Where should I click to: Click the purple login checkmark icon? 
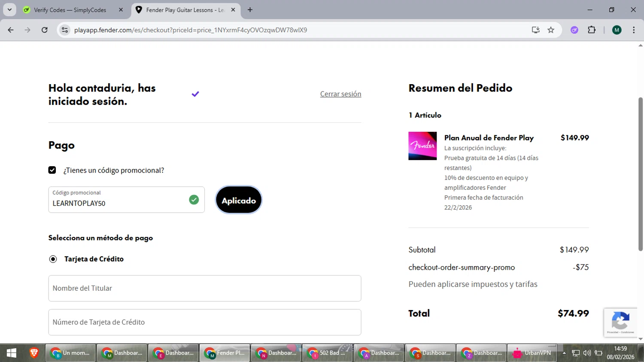[195, 94]
